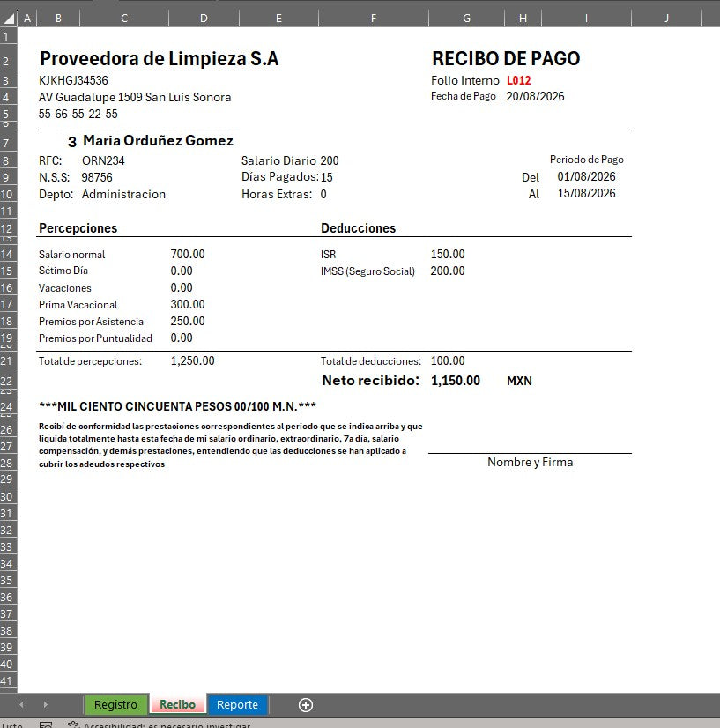Select Salario Diario value 200
The height and width of the screenshot is (728, 720).
pos(329,160)
